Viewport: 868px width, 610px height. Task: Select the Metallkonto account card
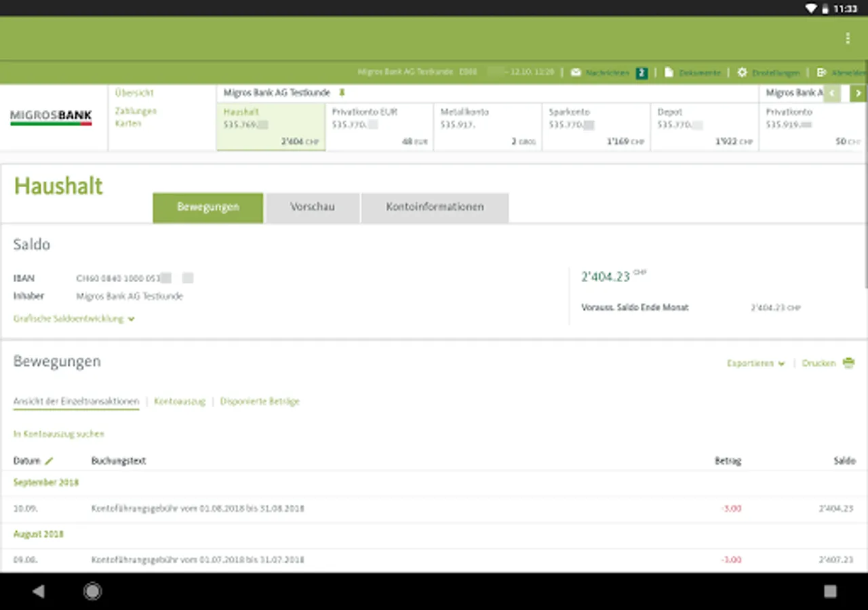pyautogui.click(x=488, y=127)
